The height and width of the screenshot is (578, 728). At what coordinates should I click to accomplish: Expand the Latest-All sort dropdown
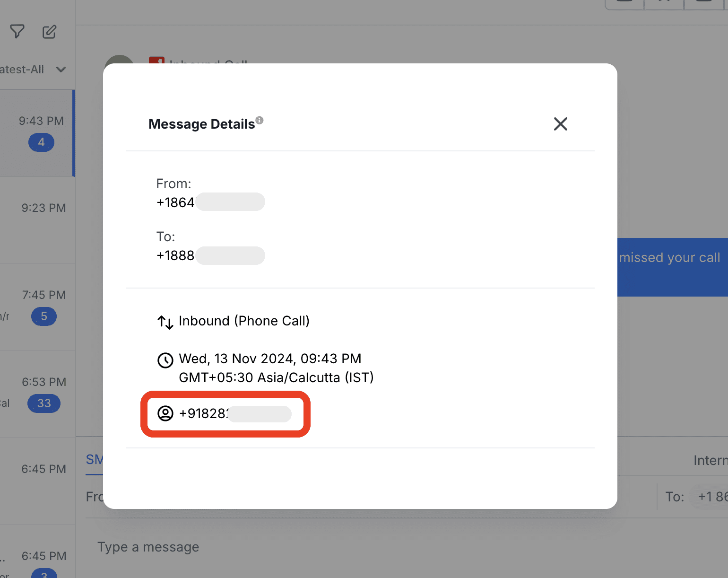coord(33,70)
